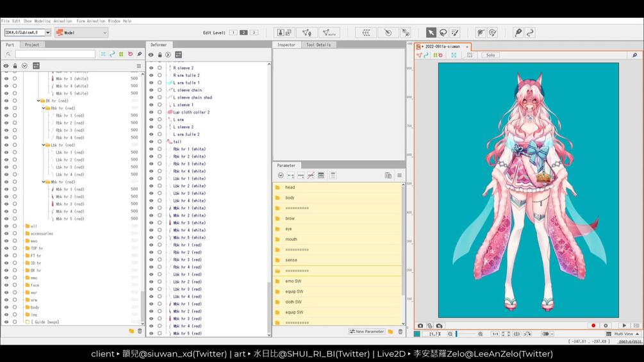644x362 pixels.
Task: Open the Automatic mesh generator tool
Action: [329, 33]
